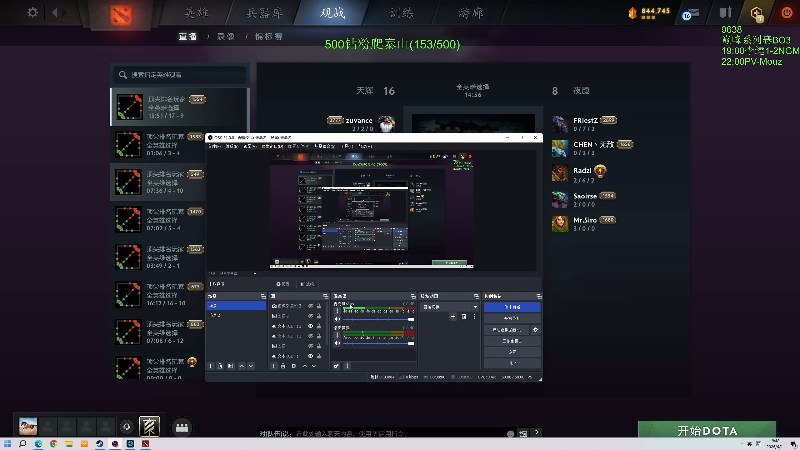Open the shards balance 844,745
The height and width of the screenshot is (450, 800).
[x=649, y=13]
